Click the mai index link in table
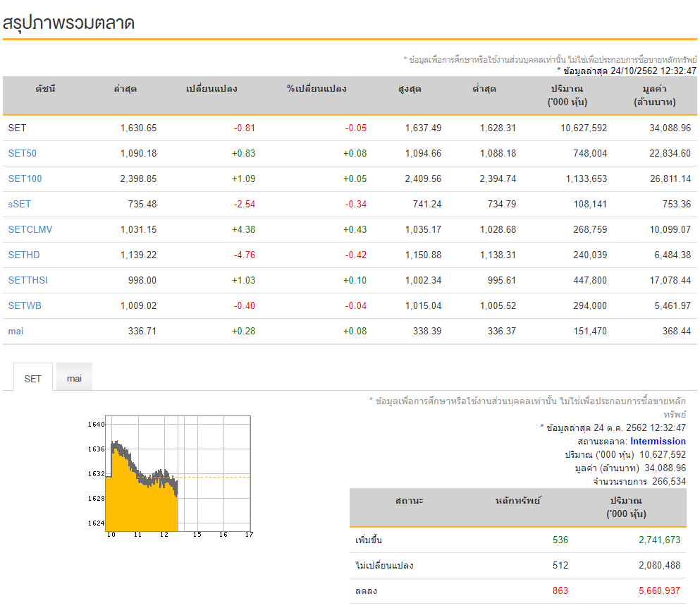This screenshot has width=700, height=613. [x=16, y=332]
